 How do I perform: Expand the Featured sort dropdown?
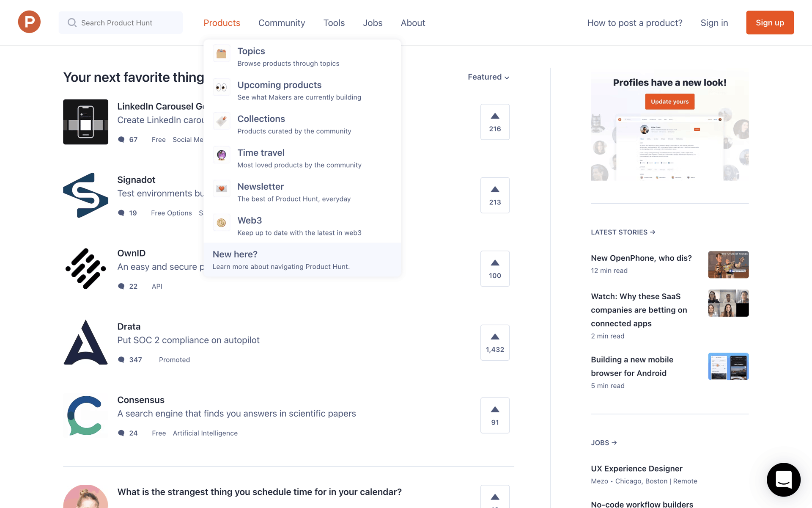coord(488,77)
